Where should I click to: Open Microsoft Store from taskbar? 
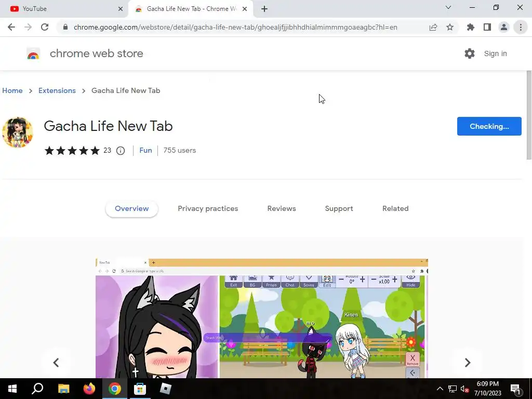(x=140, y=389)
